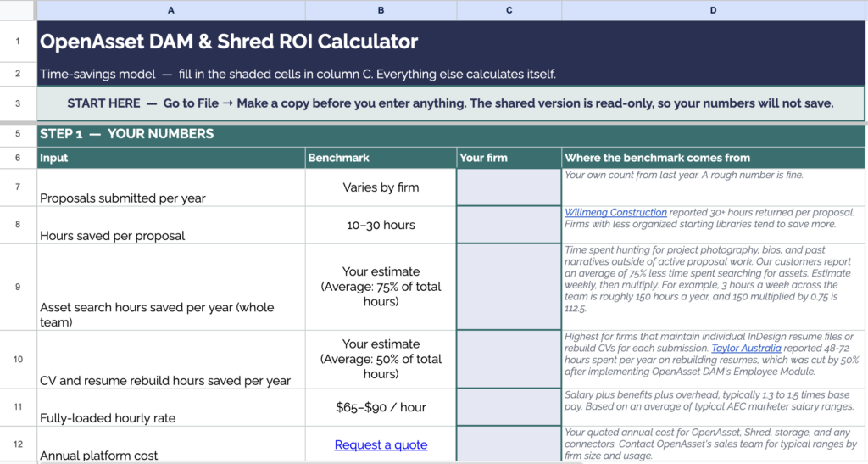Select the Varies by firm benchmark cell

381,187
